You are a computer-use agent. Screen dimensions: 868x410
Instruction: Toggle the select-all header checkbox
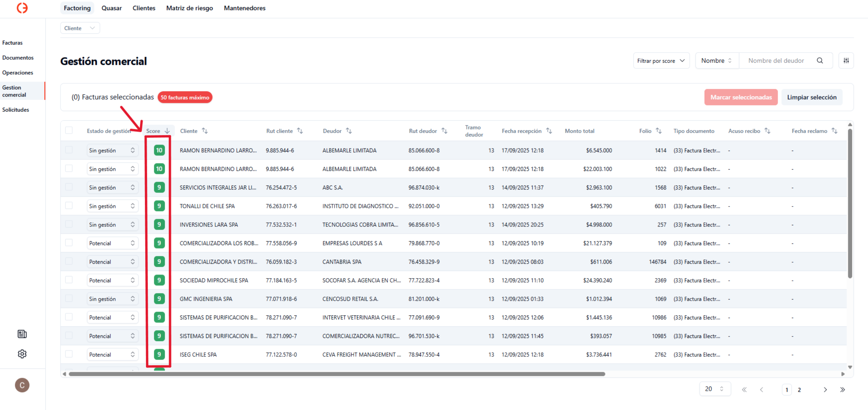69,130
